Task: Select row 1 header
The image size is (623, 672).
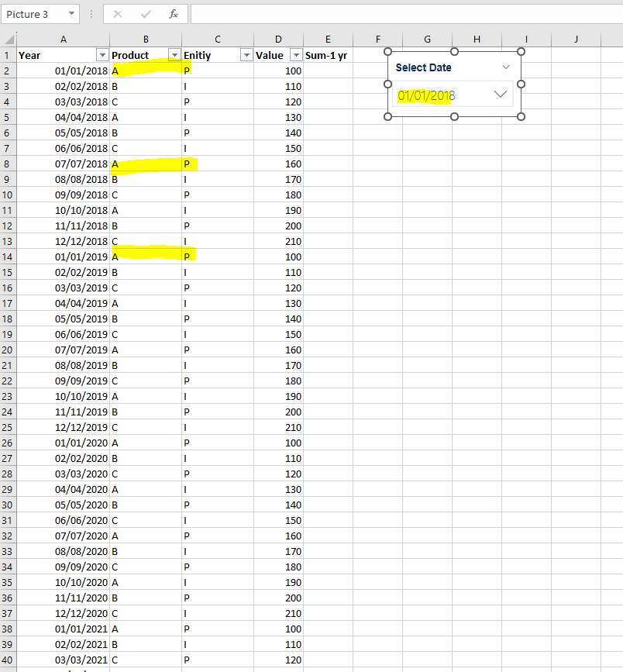Action: tap(8, 55)
